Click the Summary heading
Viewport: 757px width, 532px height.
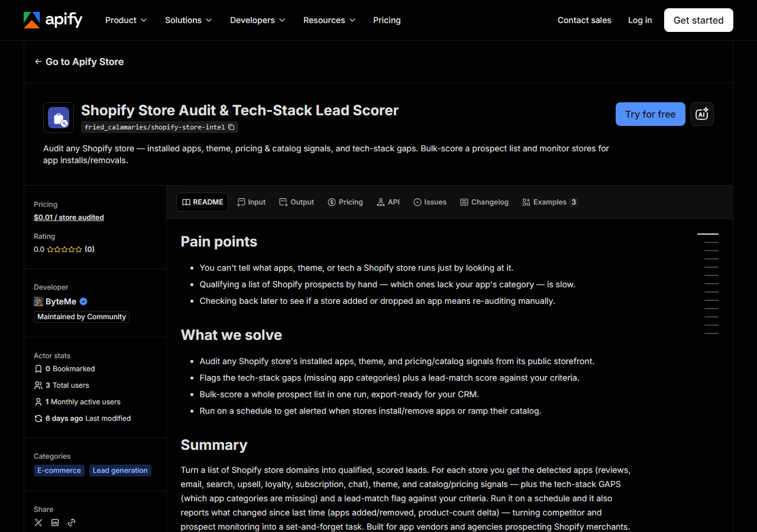click(x=214, y=445)
